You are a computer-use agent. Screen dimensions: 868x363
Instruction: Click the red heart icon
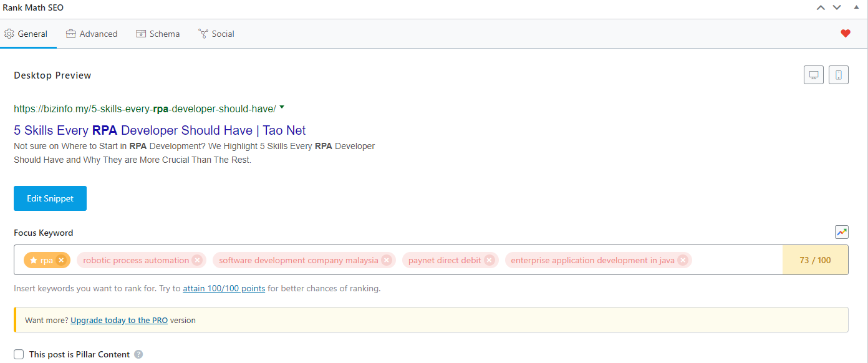tap(846, 34)
